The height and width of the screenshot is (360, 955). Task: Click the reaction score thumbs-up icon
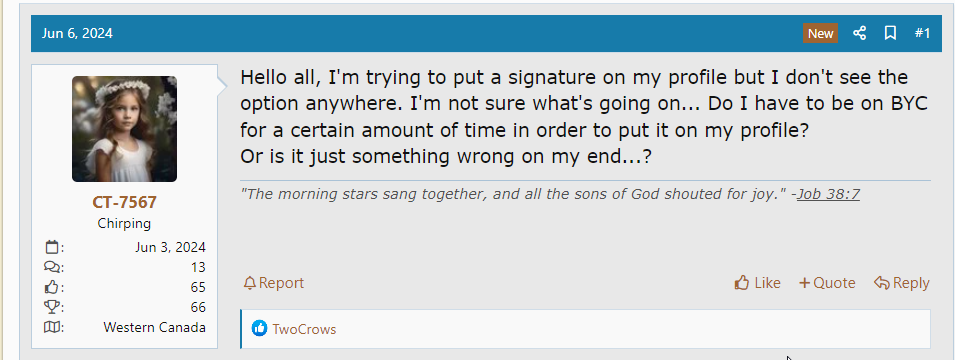[52, 287]
